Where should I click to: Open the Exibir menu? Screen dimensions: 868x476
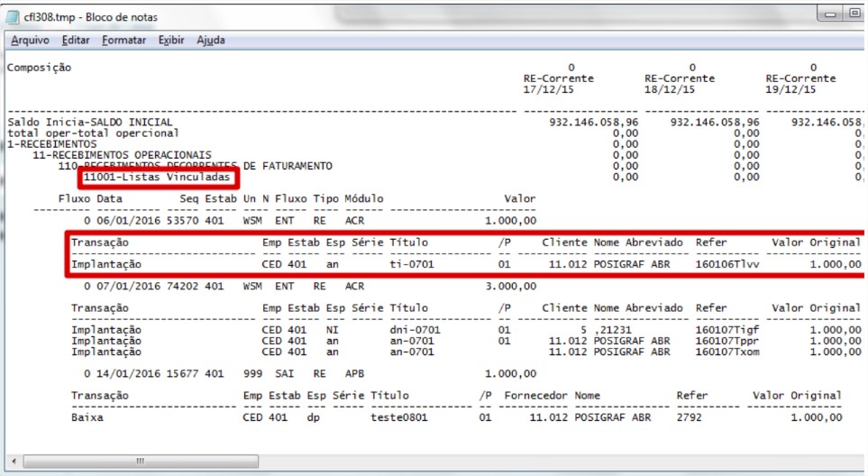point(171,41)
